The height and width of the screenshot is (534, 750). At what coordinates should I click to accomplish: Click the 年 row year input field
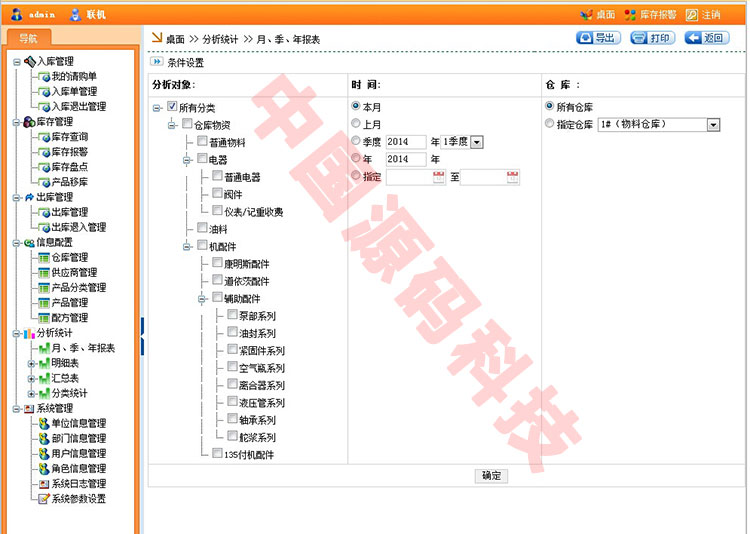tap(406, 159)
